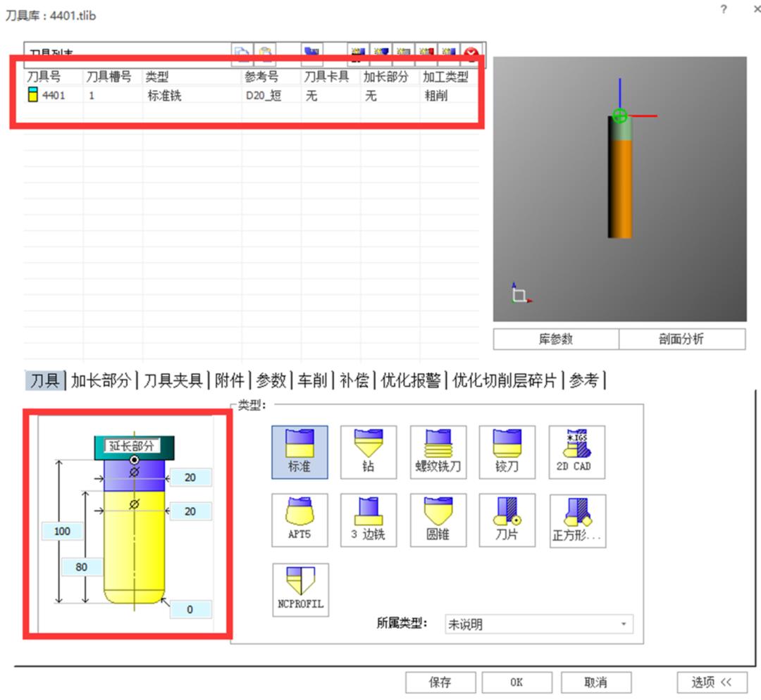Choose the 3 边铣 tool type

pos(369,520)
